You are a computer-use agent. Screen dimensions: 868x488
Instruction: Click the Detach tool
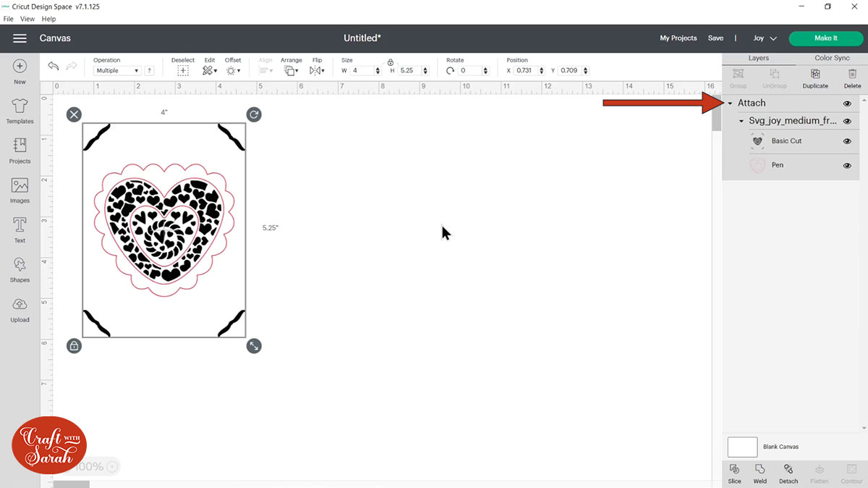point(788,474)
